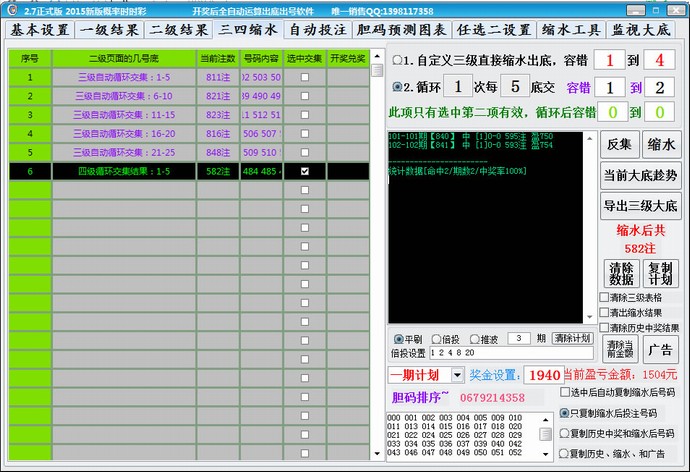Expand the 一期计划 dropdown

pos(458,374)
